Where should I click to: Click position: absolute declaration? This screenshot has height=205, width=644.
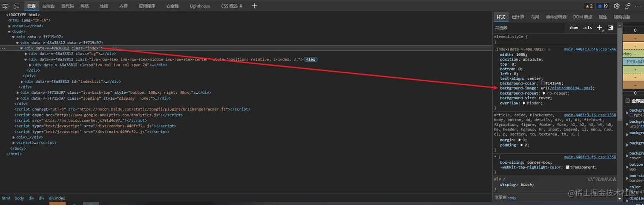point(522,59)
